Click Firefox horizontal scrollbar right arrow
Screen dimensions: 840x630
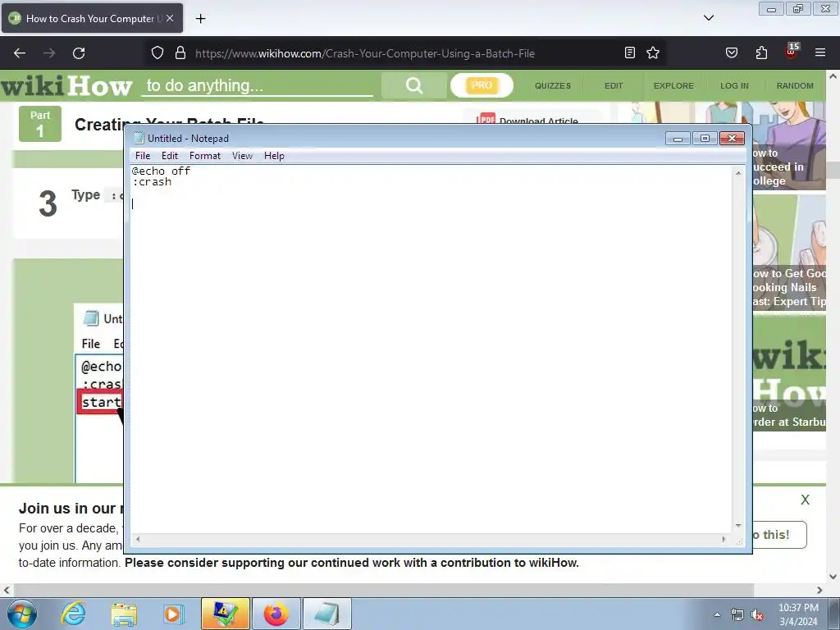[819, 590]
